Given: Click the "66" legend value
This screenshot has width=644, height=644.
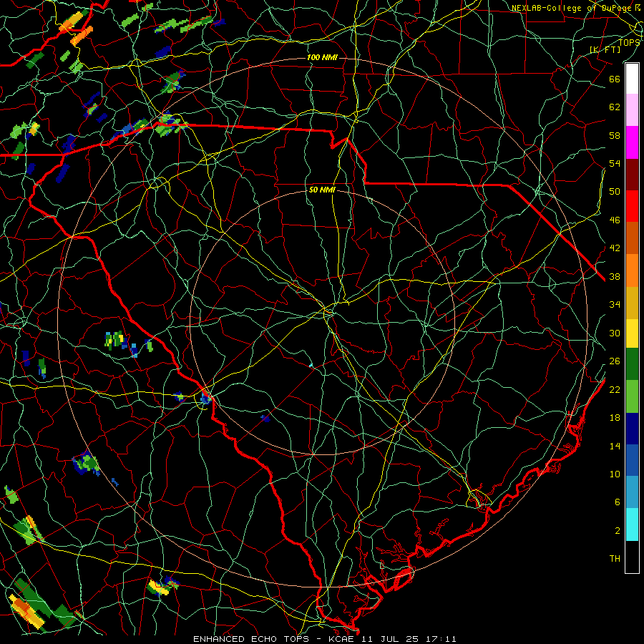Looking at the screenshot, I should click(x=615, y=79).
